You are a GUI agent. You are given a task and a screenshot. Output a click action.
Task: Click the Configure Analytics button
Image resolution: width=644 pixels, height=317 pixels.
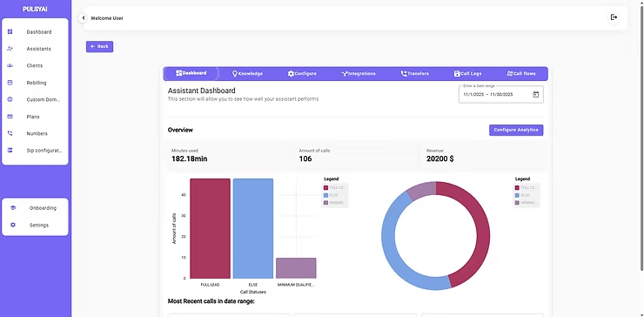(516, 130)
